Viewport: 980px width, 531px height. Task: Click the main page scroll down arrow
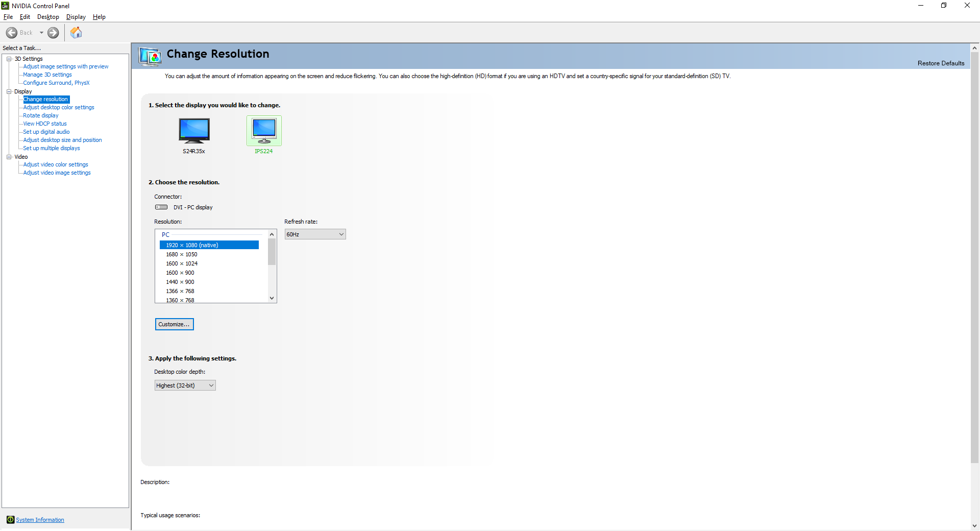tap(974, 525)
